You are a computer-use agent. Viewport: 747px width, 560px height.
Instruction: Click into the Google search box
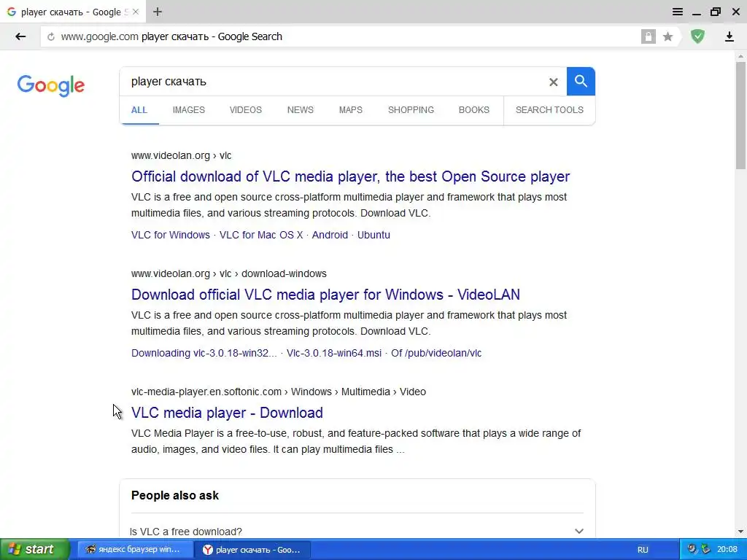click(x=333, y=82)
